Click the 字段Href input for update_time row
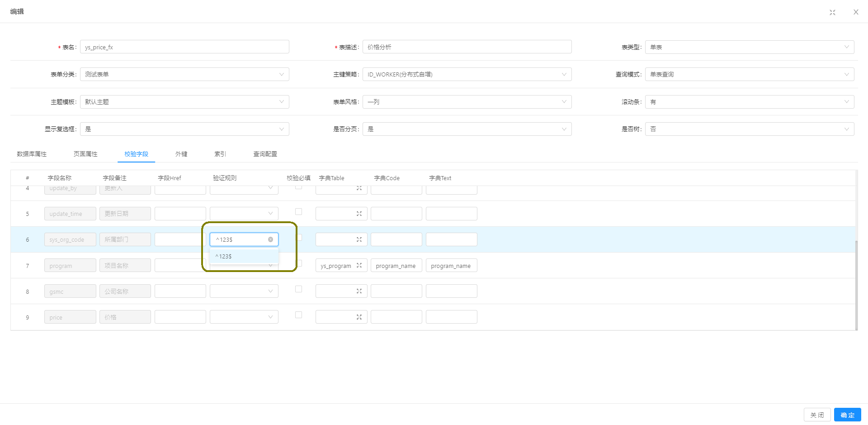 180,214
